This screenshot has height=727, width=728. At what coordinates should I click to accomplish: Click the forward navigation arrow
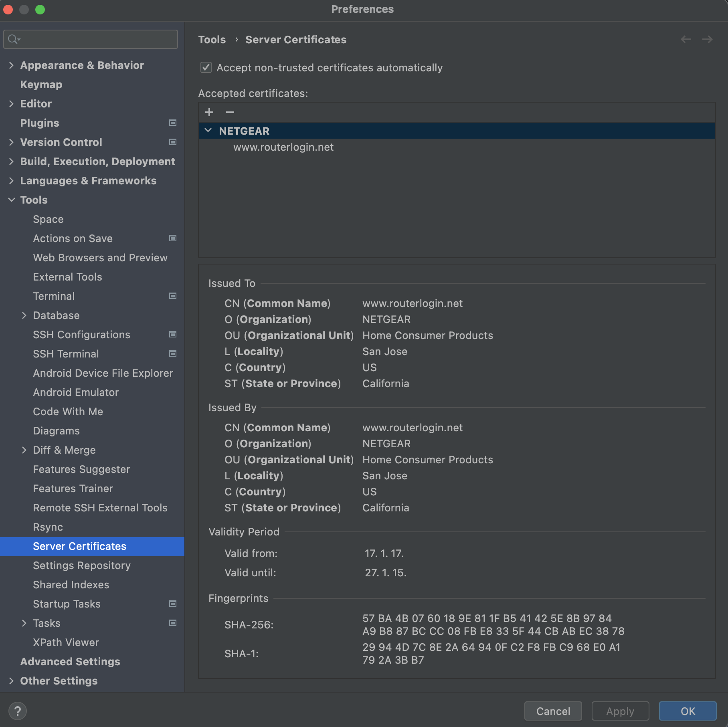point(708,39)
